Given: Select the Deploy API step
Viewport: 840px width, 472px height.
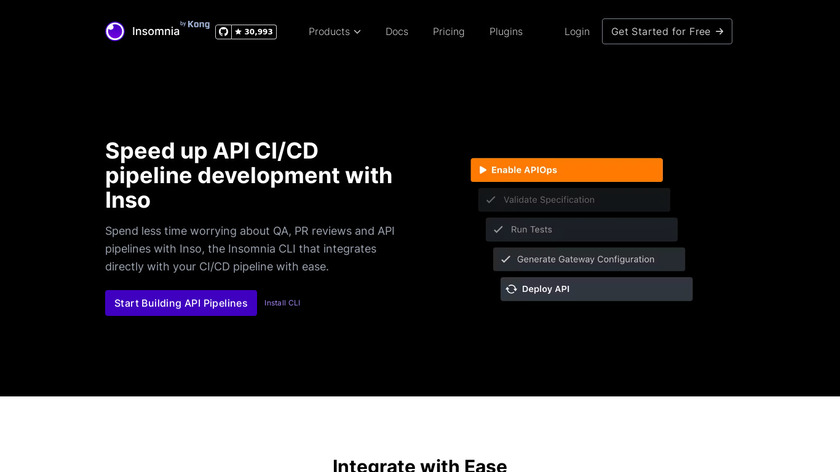Looking at the screenshot, I should 597,289.
